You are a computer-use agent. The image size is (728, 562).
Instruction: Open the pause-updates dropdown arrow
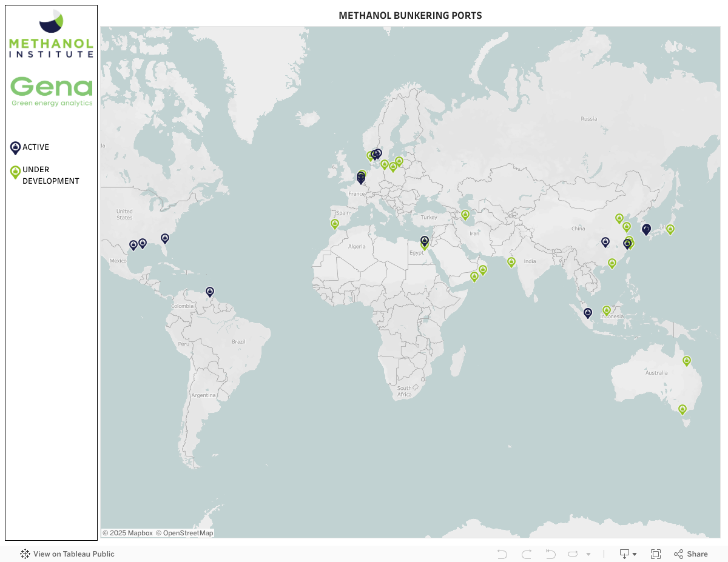pyautogui.click(x=588, y=555)
